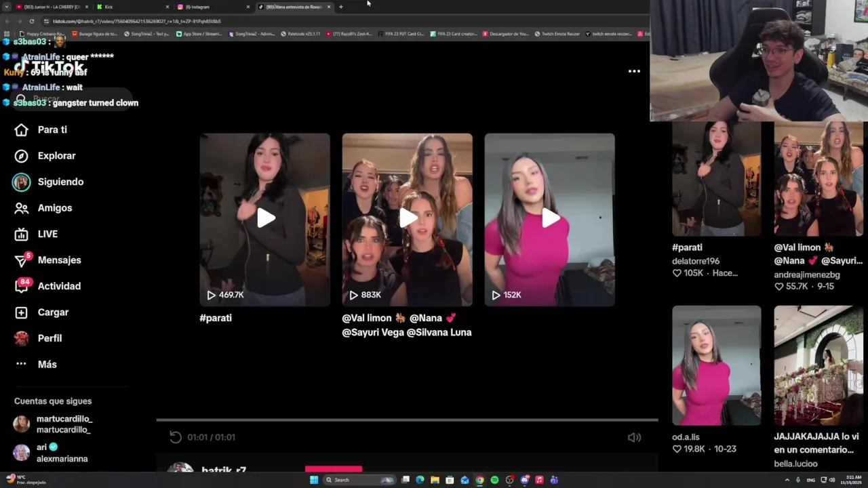This screenshot has height=488, width=868.
Task: Click the Cuentas que sigues heading
Action: (53, 401)
